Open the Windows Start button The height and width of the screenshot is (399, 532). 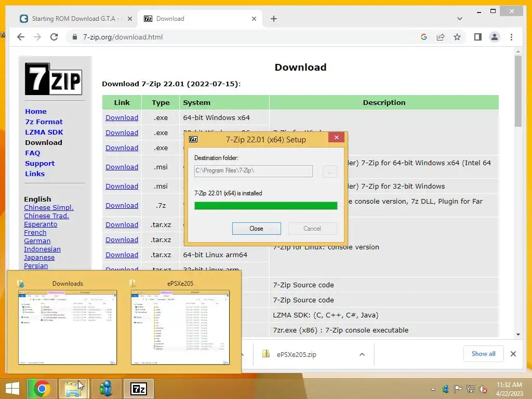point(12,389)
